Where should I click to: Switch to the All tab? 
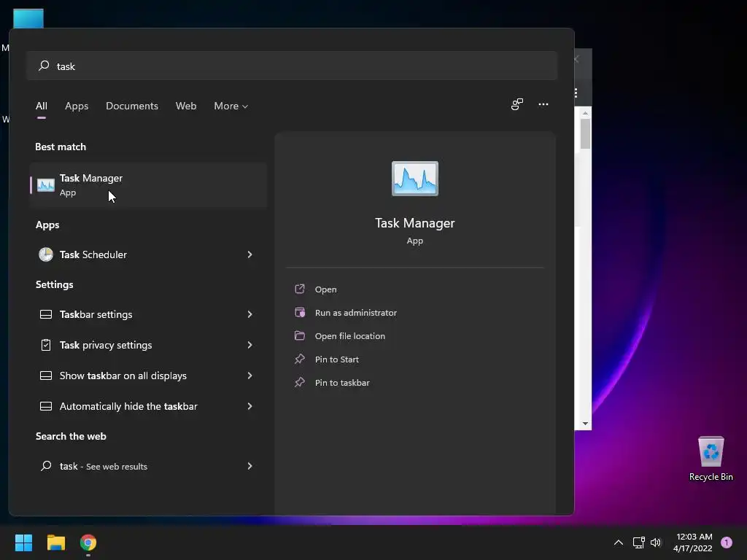click(x=42, y=106)
